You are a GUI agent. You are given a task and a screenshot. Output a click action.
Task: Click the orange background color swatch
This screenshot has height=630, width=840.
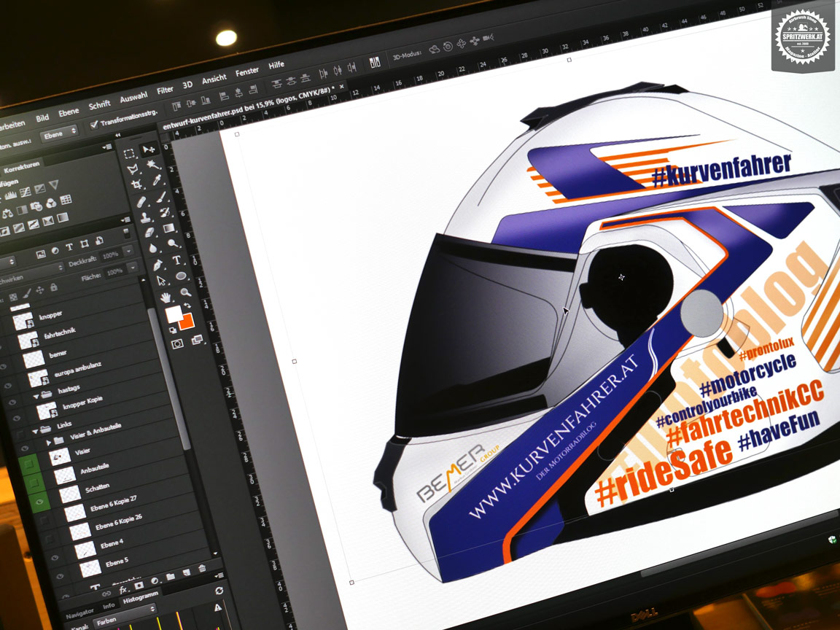(185, 322)
